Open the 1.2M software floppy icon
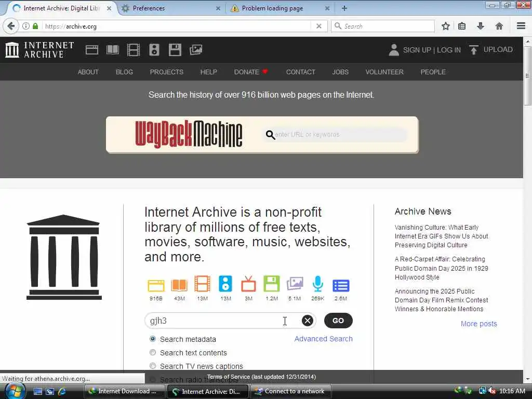Viewport: 532px width, 399px height. click(x=271, y=284)
